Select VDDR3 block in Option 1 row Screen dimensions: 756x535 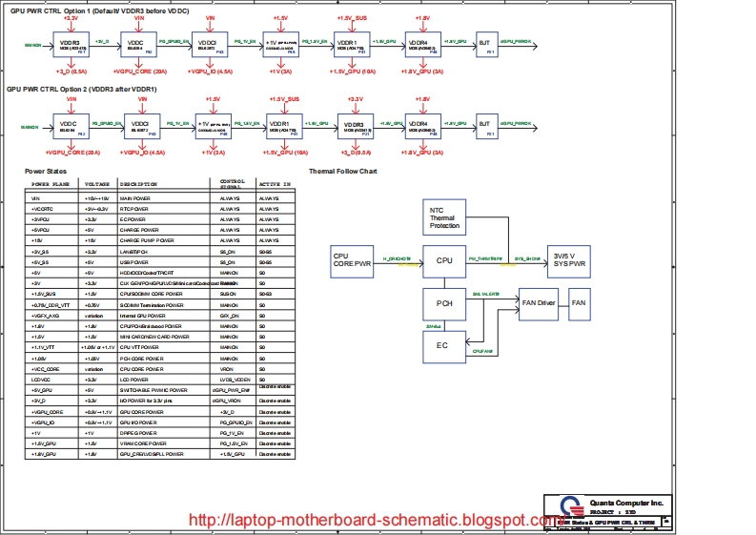[x=70, y=44]
